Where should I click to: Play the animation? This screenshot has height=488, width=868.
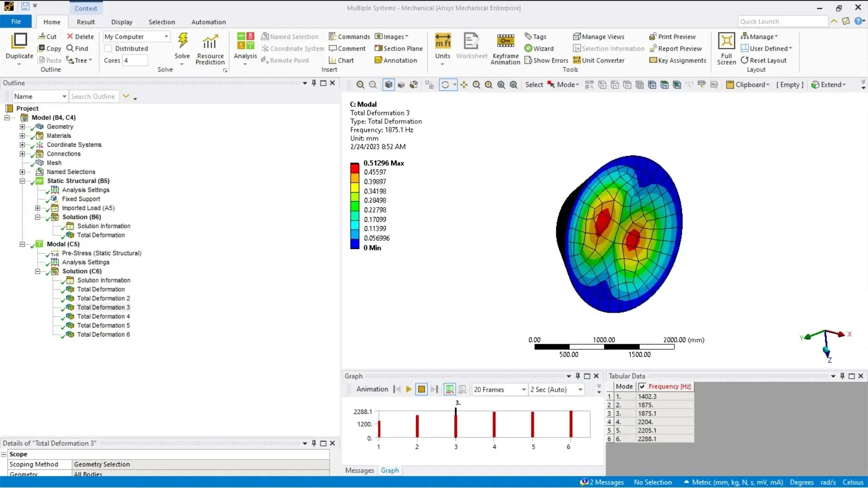click(409, 389)
